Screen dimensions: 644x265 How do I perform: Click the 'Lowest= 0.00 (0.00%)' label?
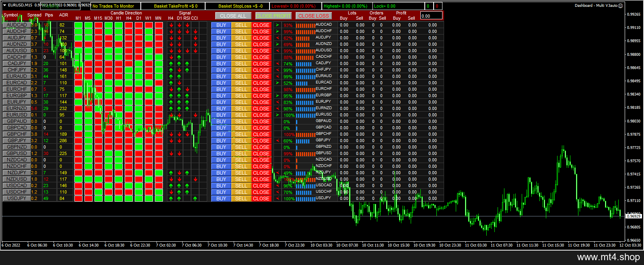tap(294, 6)
